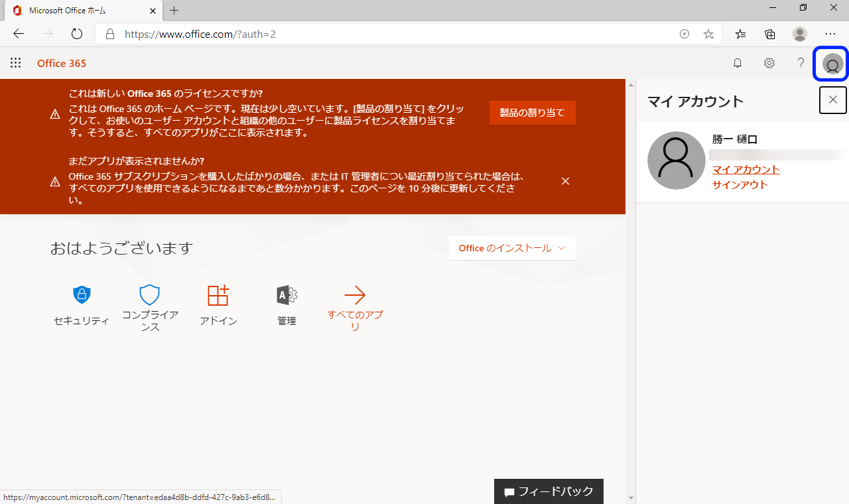Click the おはようございます greeting
The width and height of the screenshot is (849, 504).
pyautogui.click(x=121, y=248)
